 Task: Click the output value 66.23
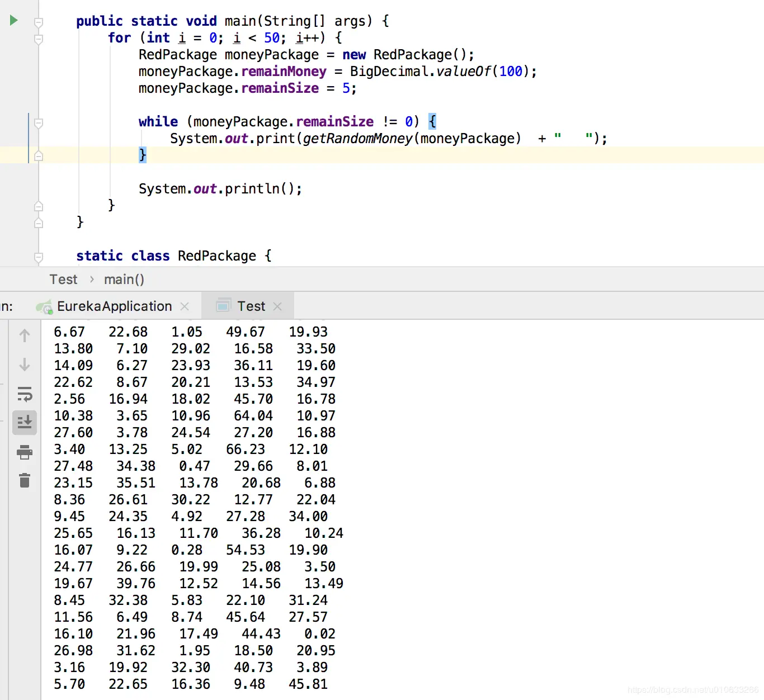(246, 450)
